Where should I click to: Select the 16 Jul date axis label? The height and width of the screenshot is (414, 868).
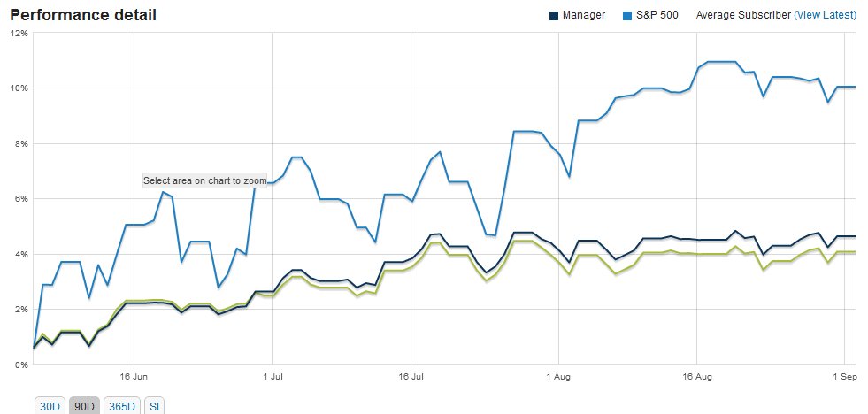pyautogui.click(x=411, y=375)
